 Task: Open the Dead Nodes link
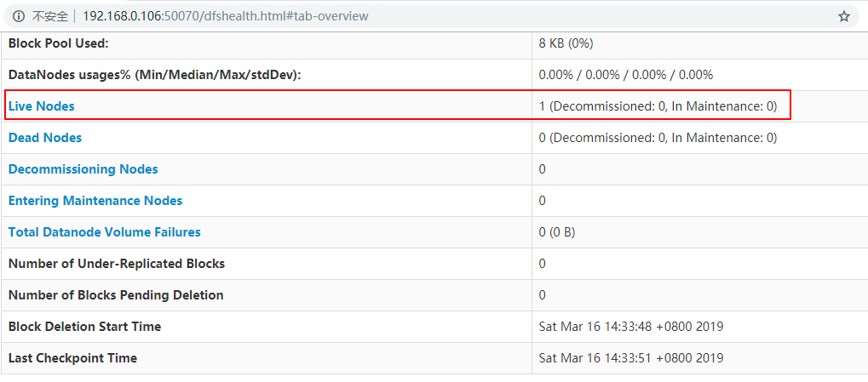(45, 138)
